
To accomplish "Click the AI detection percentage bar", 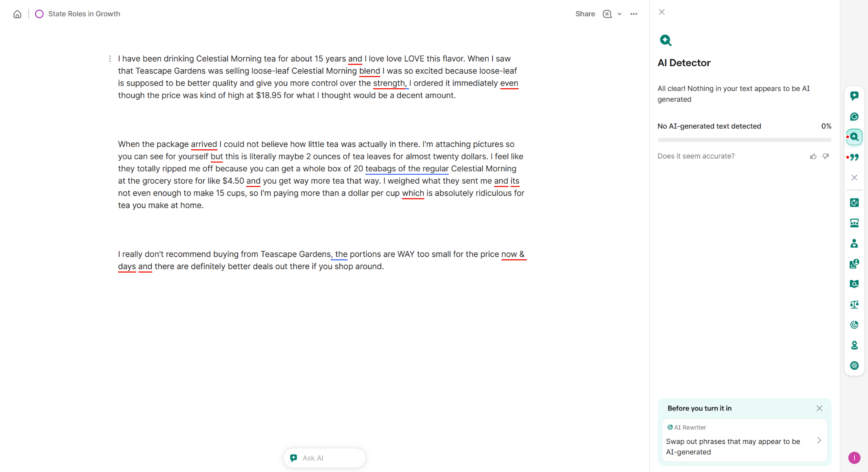I will tap(744, 140).
